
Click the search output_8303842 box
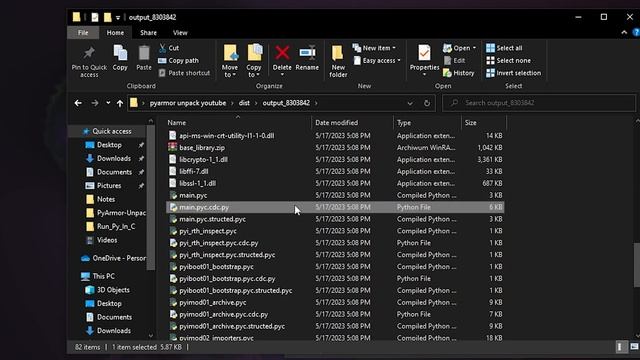[539, 103]
